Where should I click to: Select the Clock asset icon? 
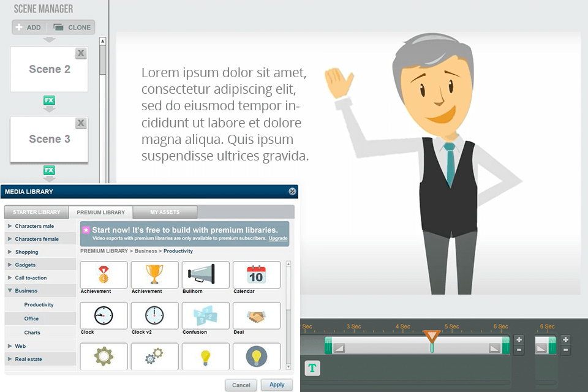103,315
